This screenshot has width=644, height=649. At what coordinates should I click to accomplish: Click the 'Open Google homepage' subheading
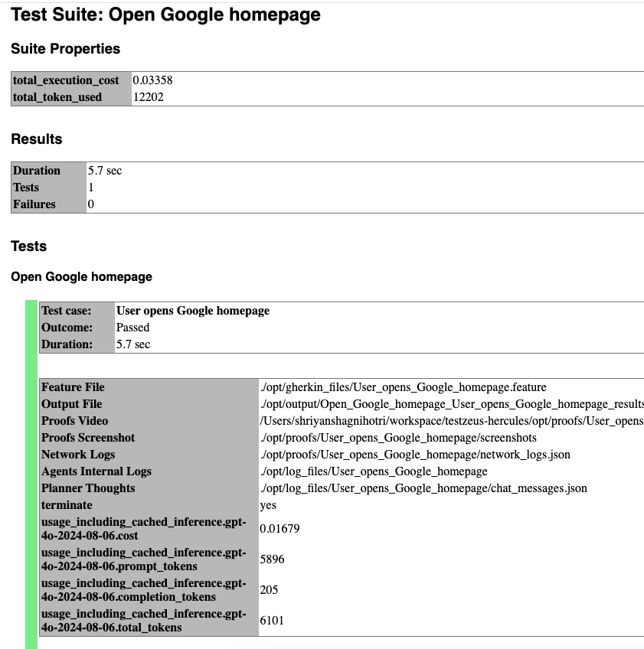82,277
